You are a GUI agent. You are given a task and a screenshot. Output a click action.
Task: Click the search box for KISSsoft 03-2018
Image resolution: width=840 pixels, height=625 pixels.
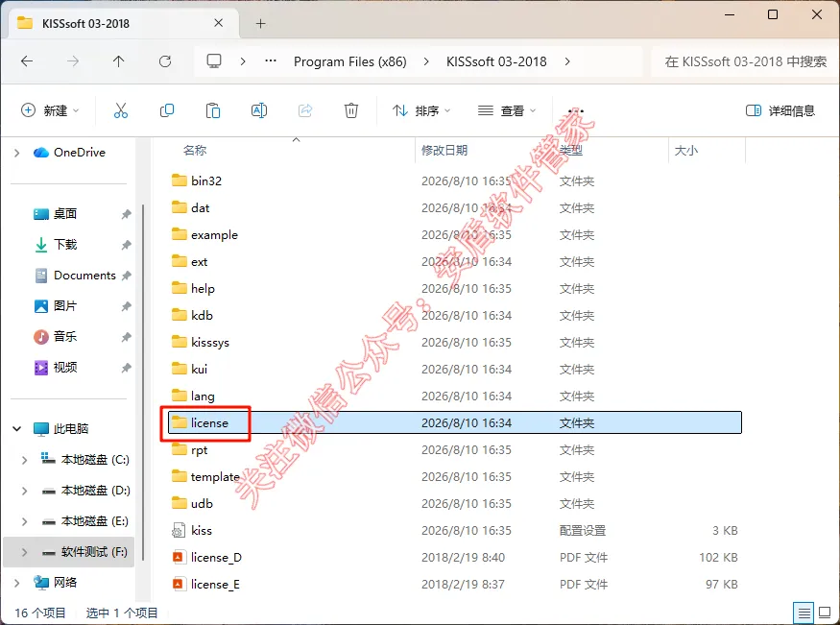click(x=745, y=61)
